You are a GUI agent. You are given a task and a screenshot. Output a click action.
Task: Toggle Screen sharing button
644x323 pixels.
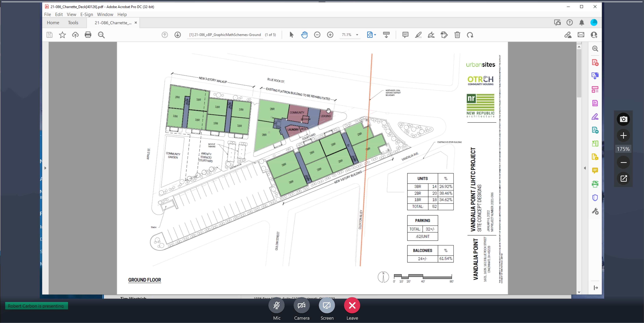327,305
